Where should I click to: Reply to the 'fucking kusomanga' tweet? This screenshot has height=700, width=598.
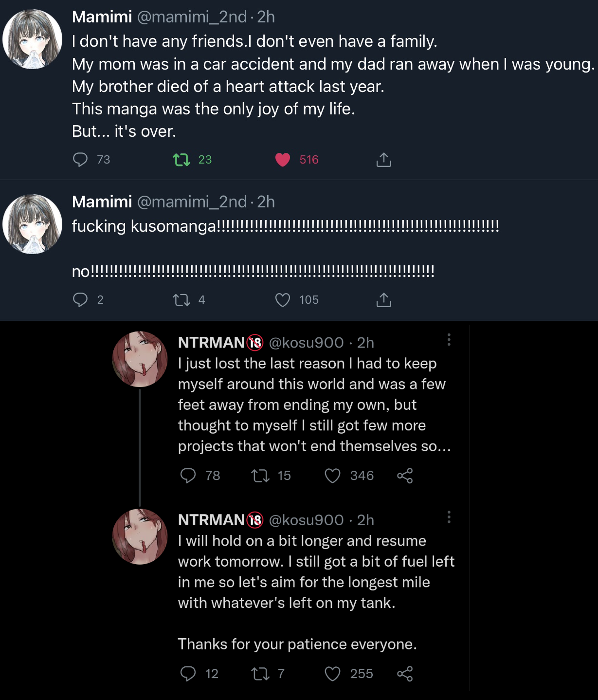point(80,300)
